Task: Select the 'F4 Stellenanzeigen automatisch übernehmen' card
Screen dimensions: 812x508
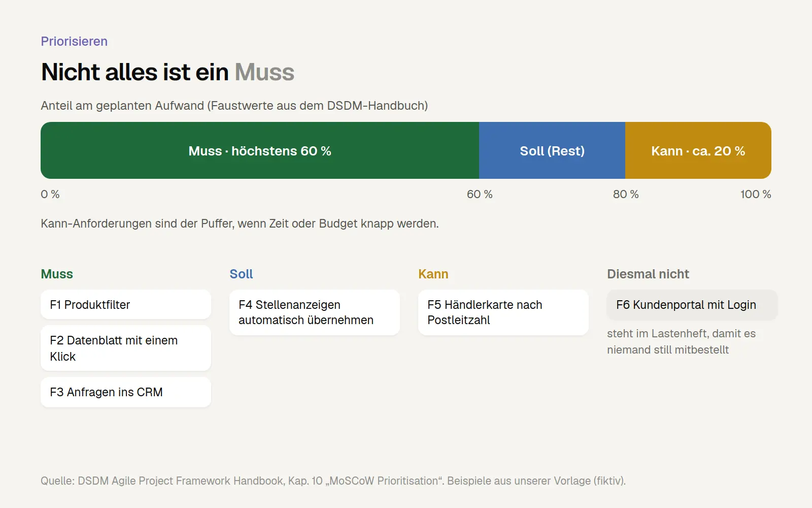Action: (315, 312)
